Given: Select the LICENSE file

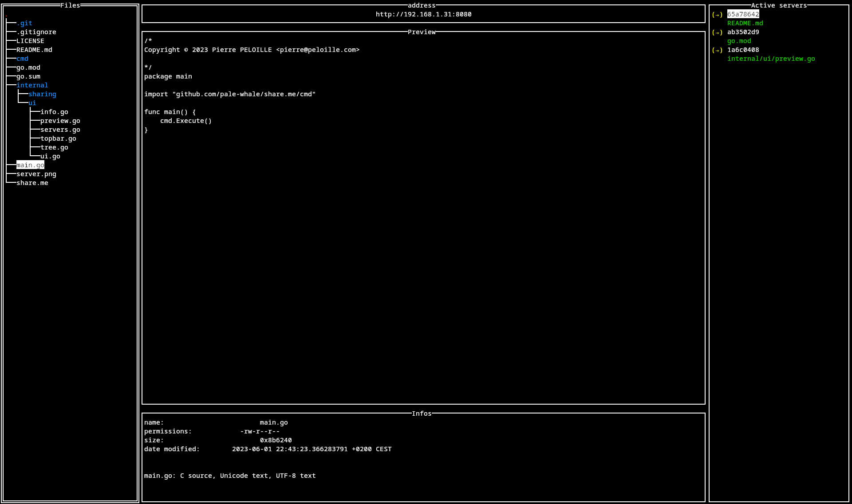Looking at the screenshot, I should click(30, 41).
